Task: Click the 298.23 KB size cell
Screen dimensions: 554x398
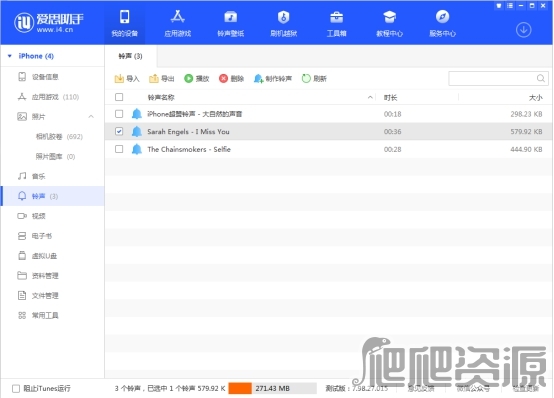Action: (x=526, y=114)
